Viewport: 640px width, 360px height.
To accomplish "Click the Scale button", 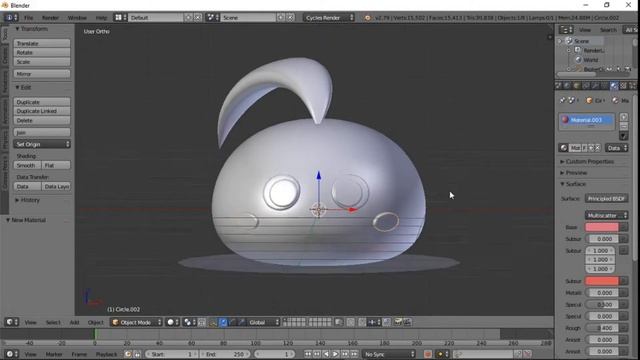I will point(42,62).
